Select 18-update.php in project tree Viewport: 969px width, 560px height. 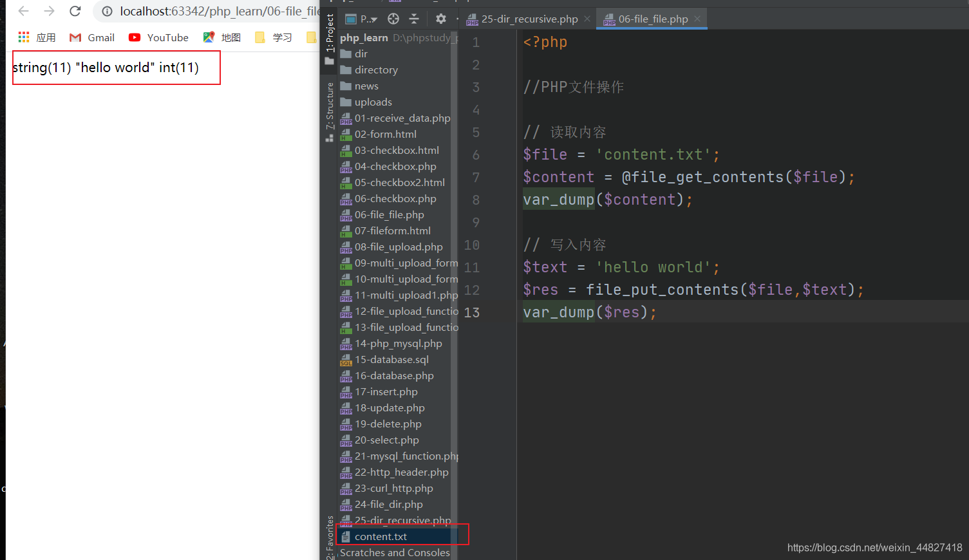(x=382, y=407)
